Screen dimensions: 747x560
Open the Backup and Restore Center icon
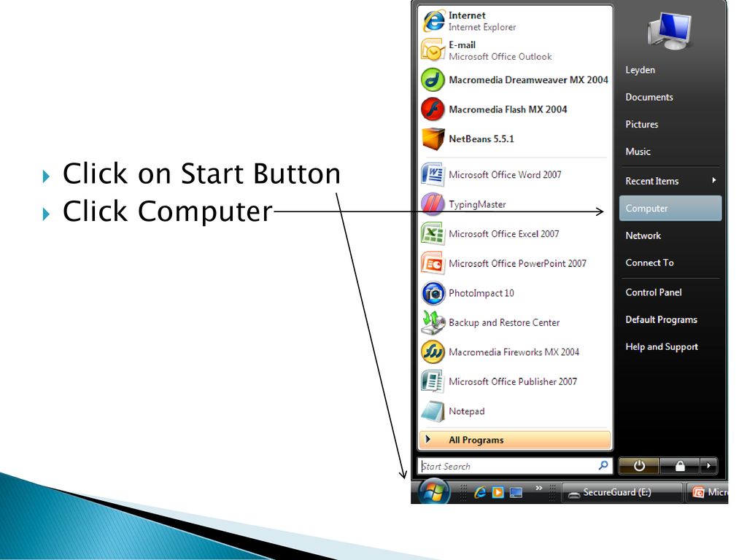click(x=433, y=322)
